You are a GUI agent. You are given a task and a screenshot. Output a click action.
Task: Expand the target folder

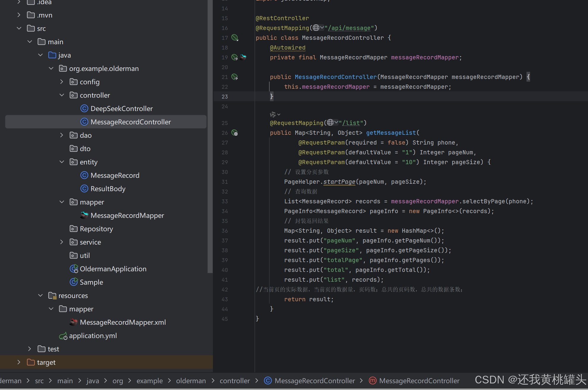[19, 362]
